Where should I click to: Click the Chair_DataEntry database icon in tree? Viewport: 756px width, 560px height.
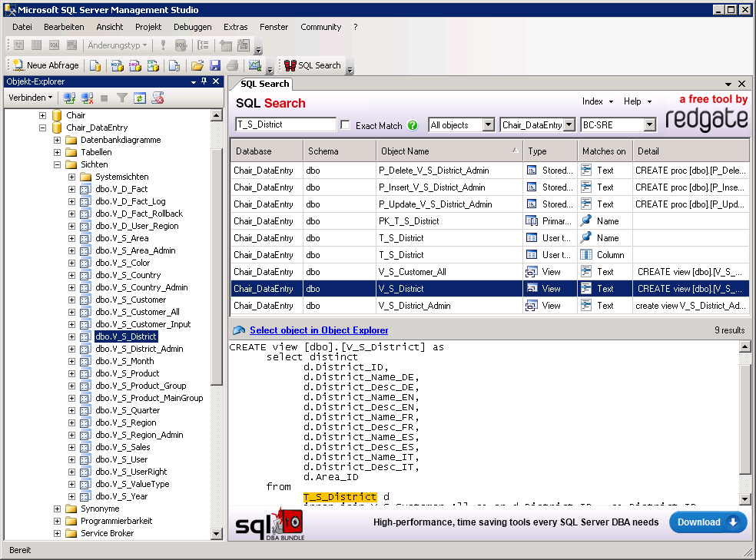pyautogui.click(x=57, y=128)
